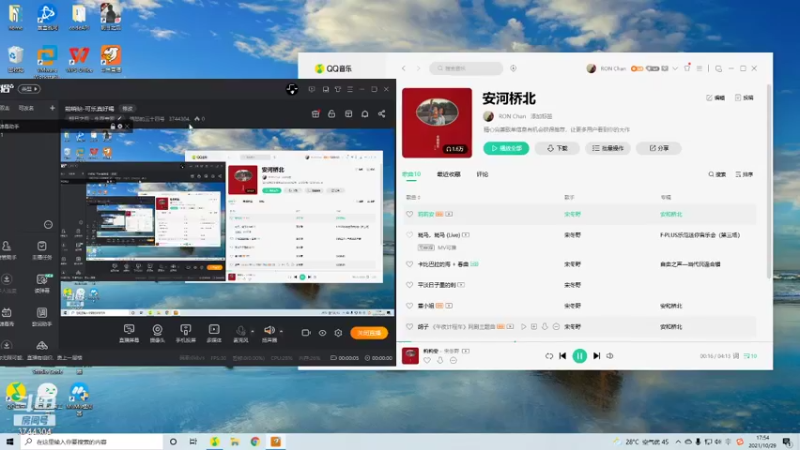Toggle the lock icon in streaming top toolbar
The width and height of the screenshot is (800, 450).
point(332,114)
